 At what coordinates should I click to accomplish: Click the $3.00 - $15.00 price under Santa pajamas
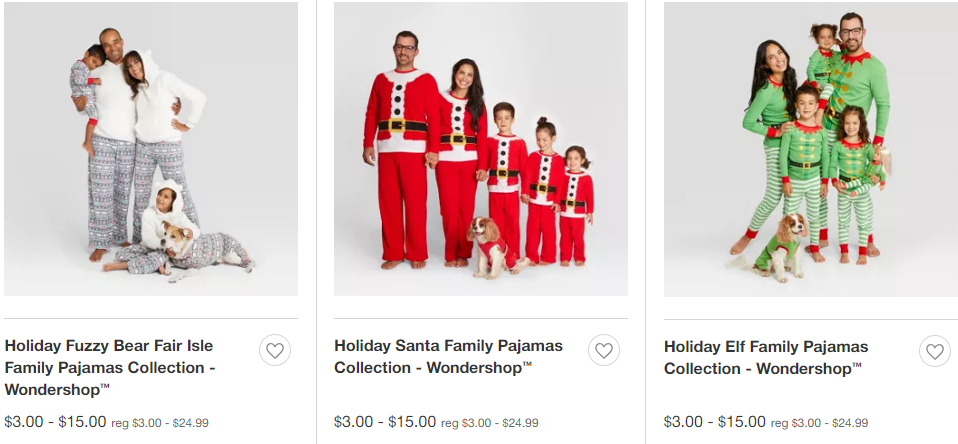tap(385, 421)
